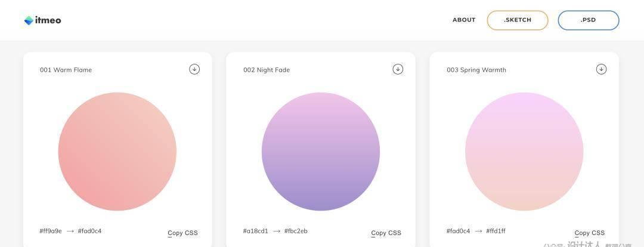Screen dimensions: 644x247
Task: Click the #fad0c4 hex code in Warm Flame card
Action: pyautogui.click(x=89, y=231)
